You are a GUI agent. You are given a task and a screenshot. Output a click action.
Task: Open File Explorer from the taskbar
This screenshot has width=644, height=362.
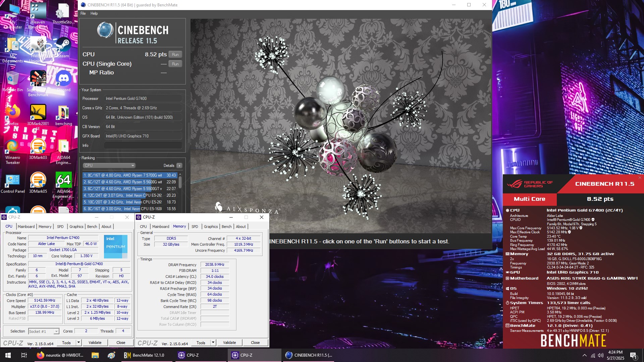click(95, 355)
